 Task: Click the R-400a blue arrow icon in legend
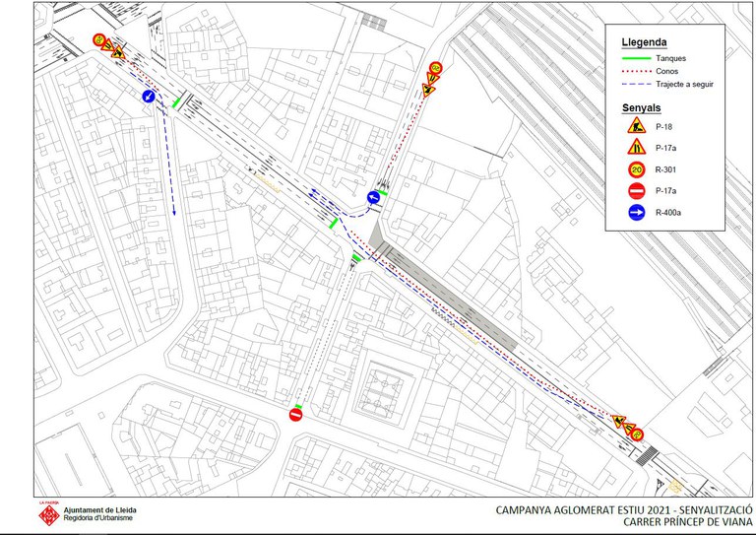pos(638,212)
